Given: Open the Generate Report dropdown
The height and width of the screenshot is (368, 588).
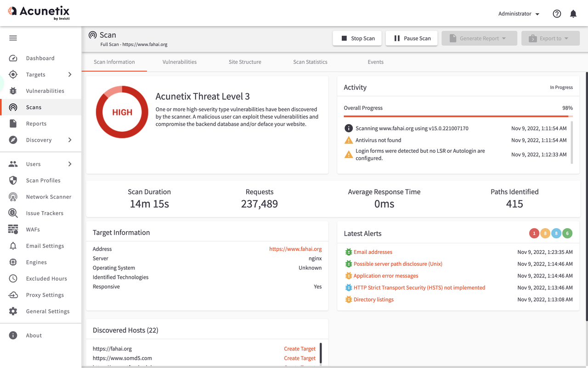Looking at the screenshot, I should coord(480,38).
